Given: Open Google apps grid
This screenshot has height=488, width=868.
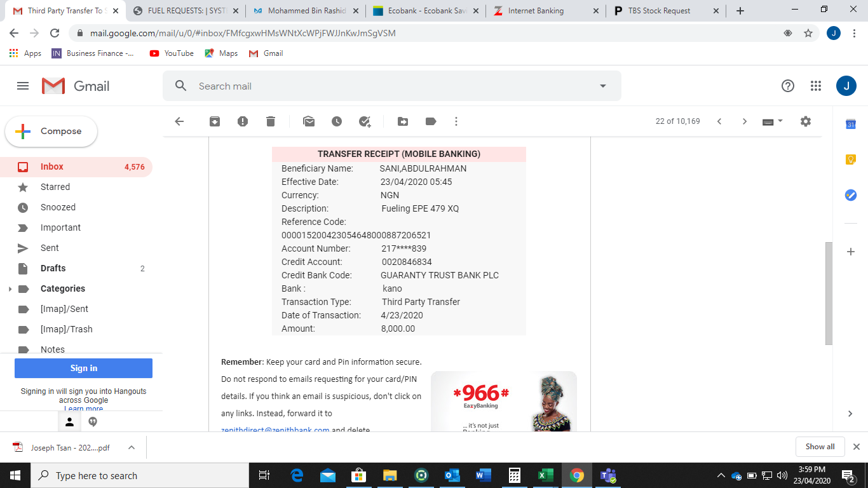Looking at the screenshot, I should click(816, 86).
